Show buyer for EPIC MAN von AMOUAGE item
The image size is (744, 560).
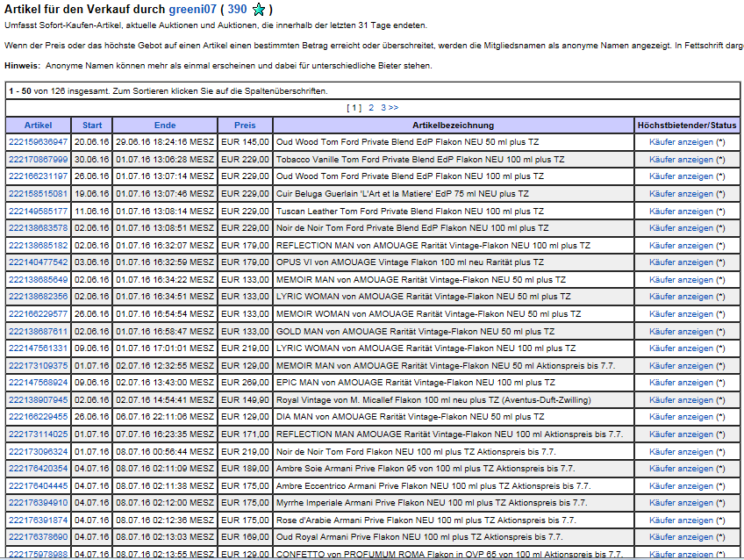(x=681, y=382)
